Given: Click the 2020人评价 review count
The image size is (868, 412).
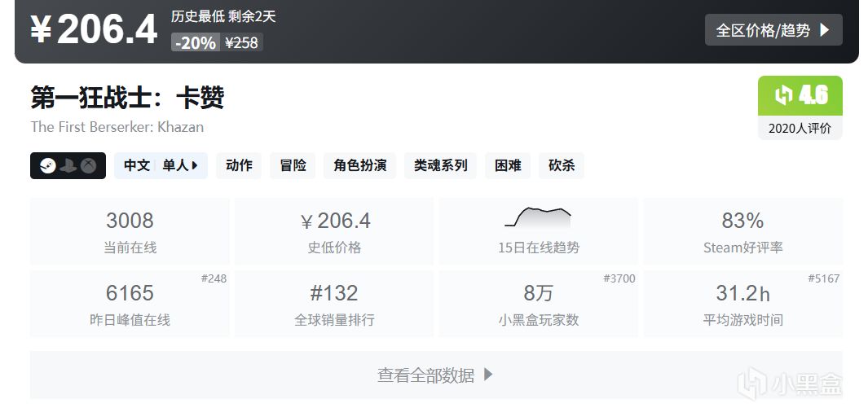Looking at the screenshot, I should (x=800, y=129).
